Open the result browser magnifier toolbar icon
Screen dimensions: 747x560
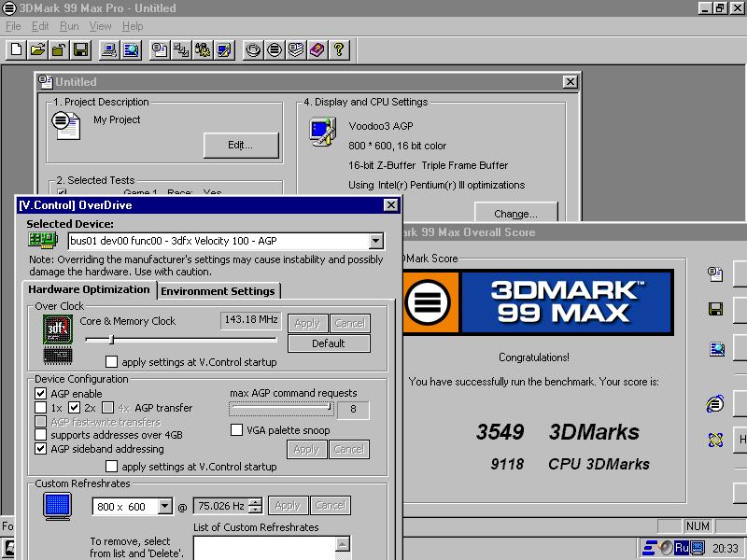(x=131, y=49)
